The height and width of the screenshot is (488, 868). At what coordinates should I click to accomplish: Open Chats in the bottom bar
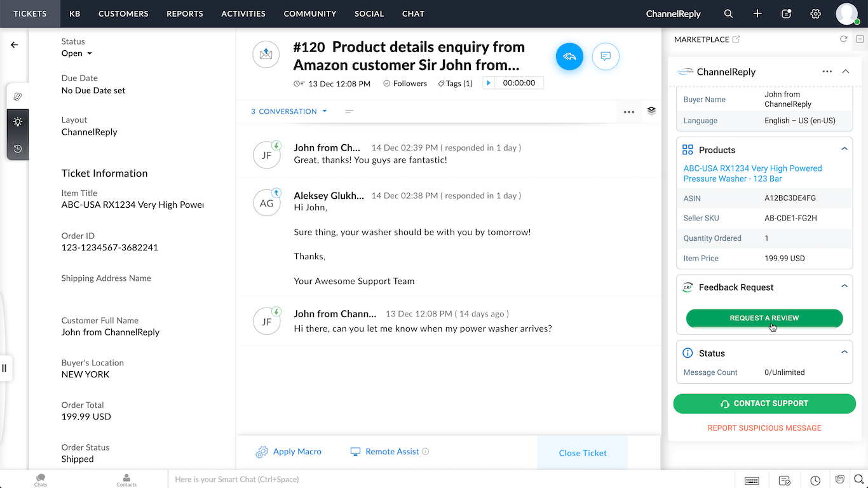click(x=41, y=480)
